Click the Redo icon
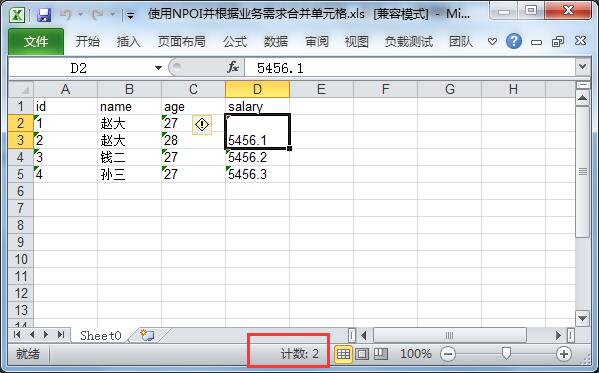Image resolution: width=599 pixels, height=373 pixels. 98,15
